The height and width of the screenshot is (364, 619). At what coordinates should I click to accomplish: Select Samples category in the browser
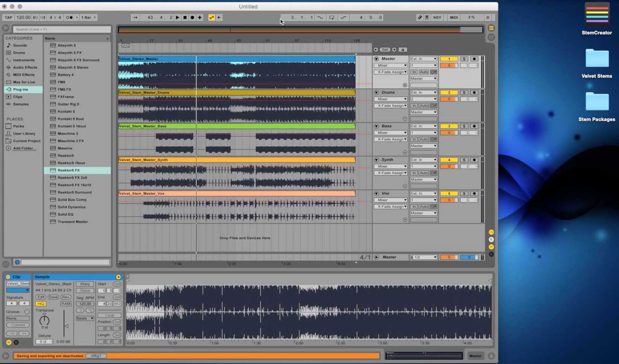21,104
